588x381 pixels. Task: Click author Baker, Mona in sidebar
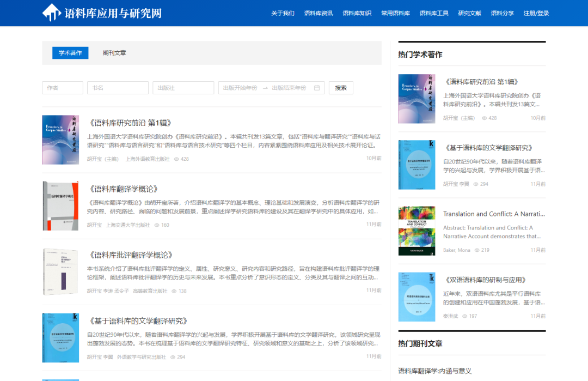pos(457,250)
